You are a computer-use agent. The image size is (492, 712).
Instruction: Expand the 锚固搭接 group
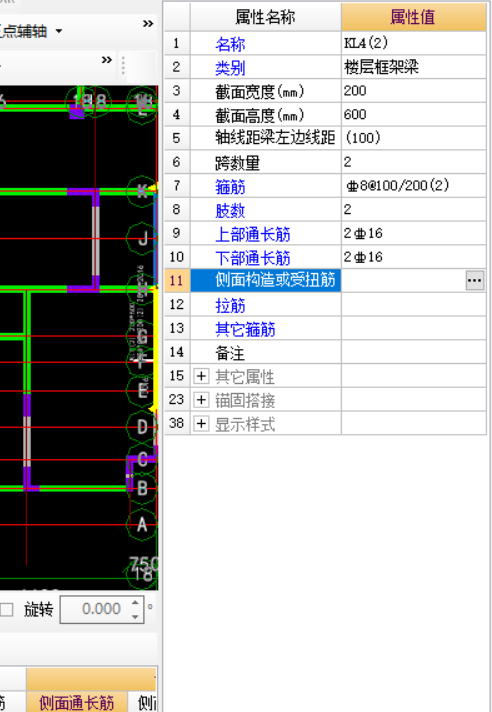coord(201,400)
